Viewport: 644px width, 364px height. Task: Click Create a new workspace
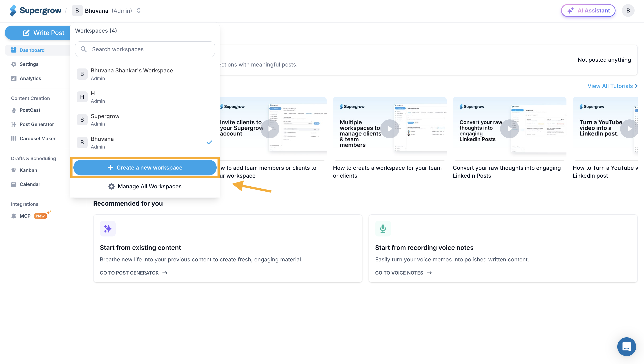coord(145,168)
